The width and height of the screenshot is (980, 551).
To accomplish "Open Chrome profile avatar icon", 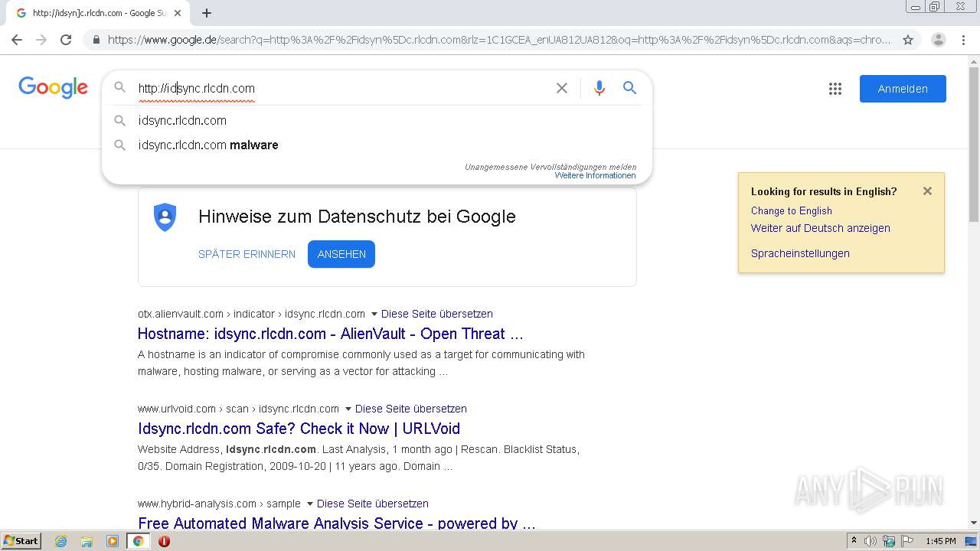I will [x=938, y=40].
